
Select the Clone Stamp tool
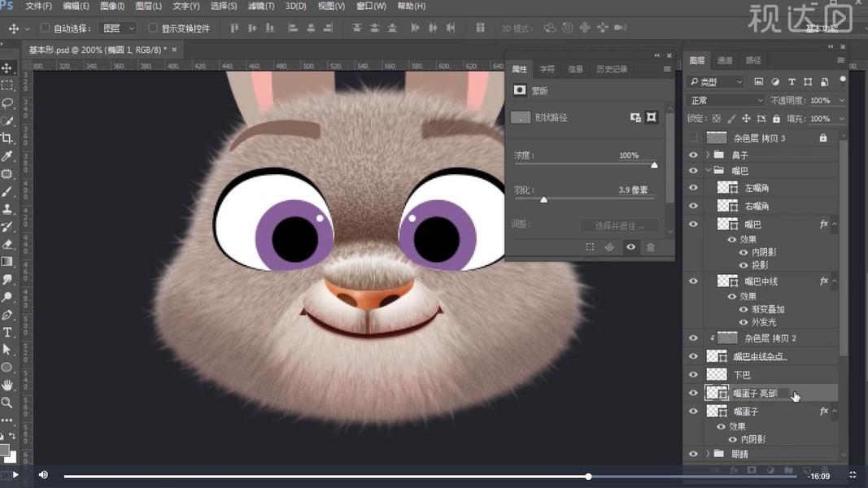click(x=7, y=209)
